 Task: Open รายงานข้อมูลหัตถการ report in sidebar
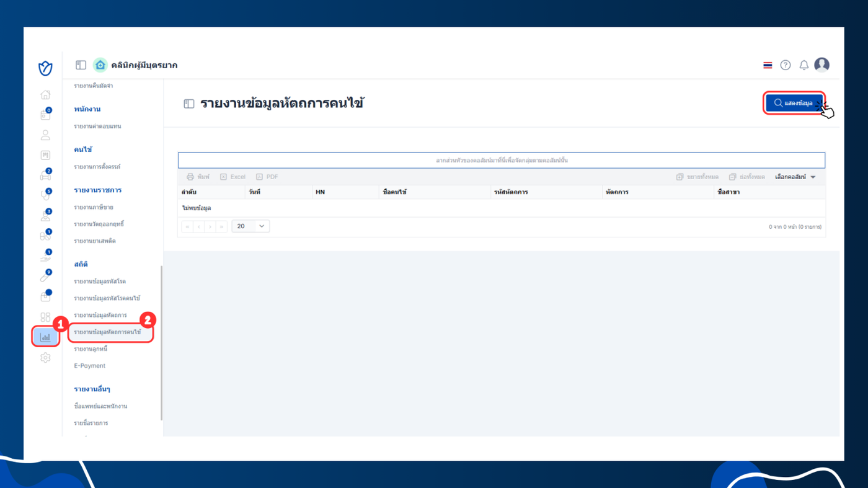(100, 315)
